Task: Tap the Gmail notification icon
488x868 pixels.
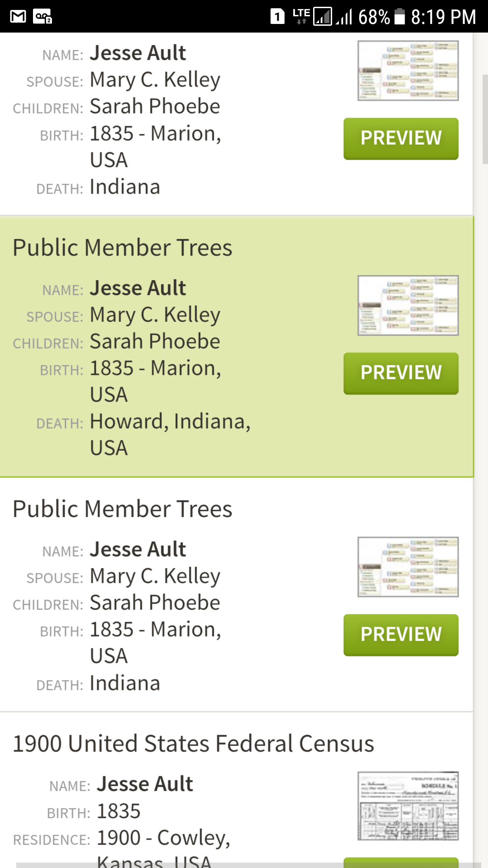Action: coord(18,17)
